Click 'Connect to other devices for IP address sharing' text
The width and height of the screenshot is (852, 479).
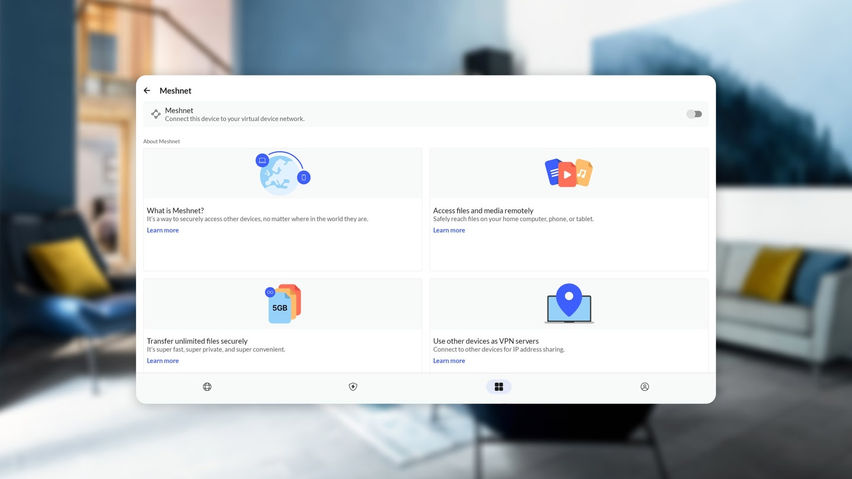click(x=499, y=349)
